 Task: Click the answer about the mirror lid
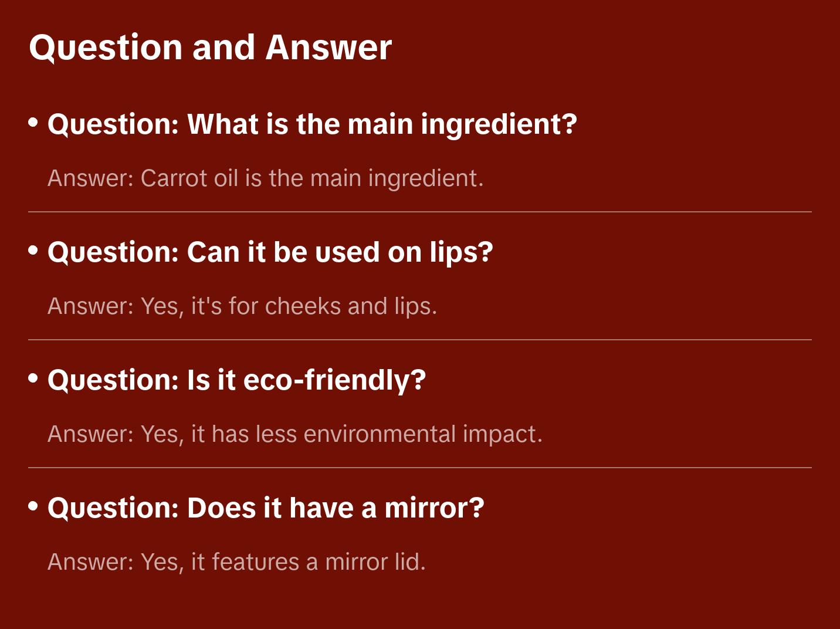(236, 562)
